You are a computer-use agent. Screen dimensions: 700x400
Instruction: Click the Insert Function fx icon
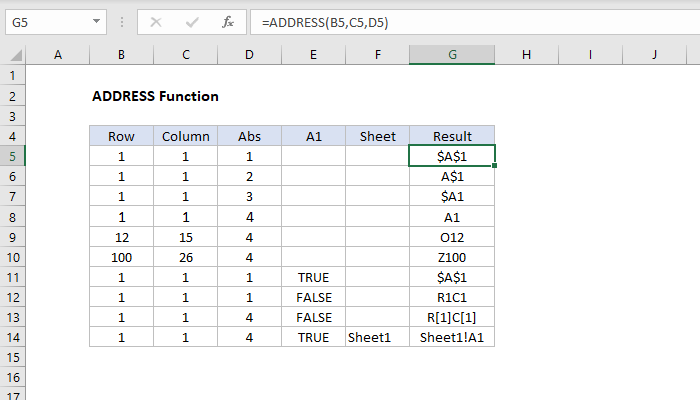point(227,20)
